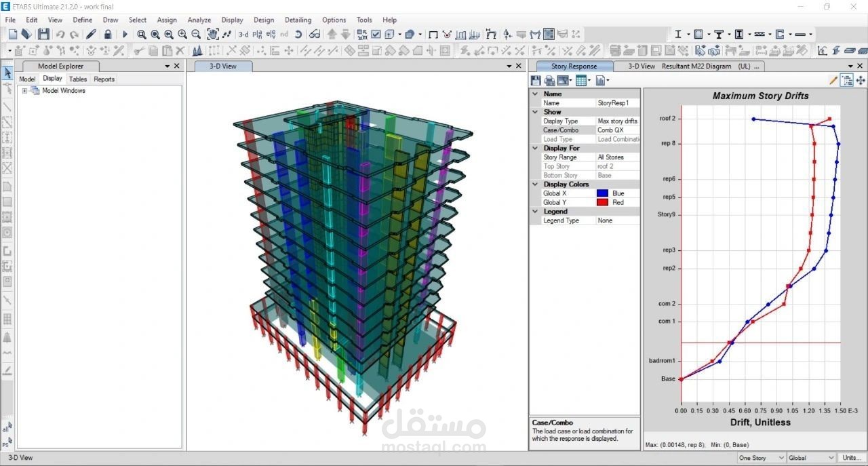The image size is (868, 466).
Task: Open the Global coordinate system dropdown
Action: pos(812,458)
